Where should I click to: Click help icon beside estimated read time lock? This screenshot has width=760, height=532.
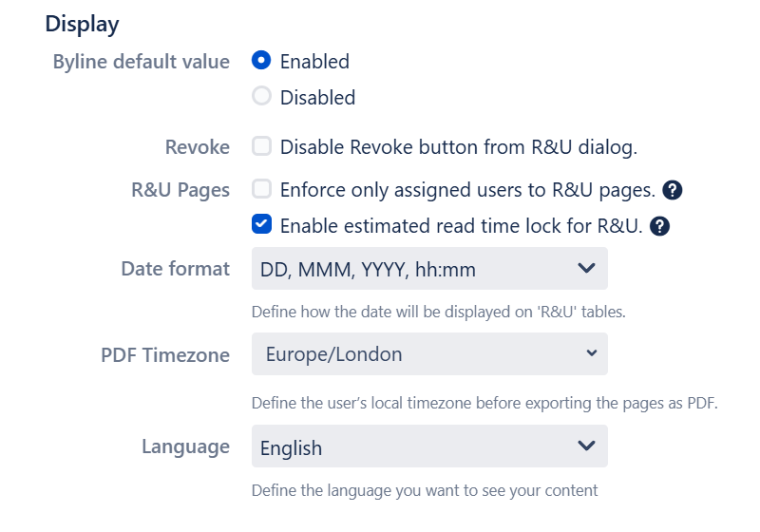click(x=661, y=226)
